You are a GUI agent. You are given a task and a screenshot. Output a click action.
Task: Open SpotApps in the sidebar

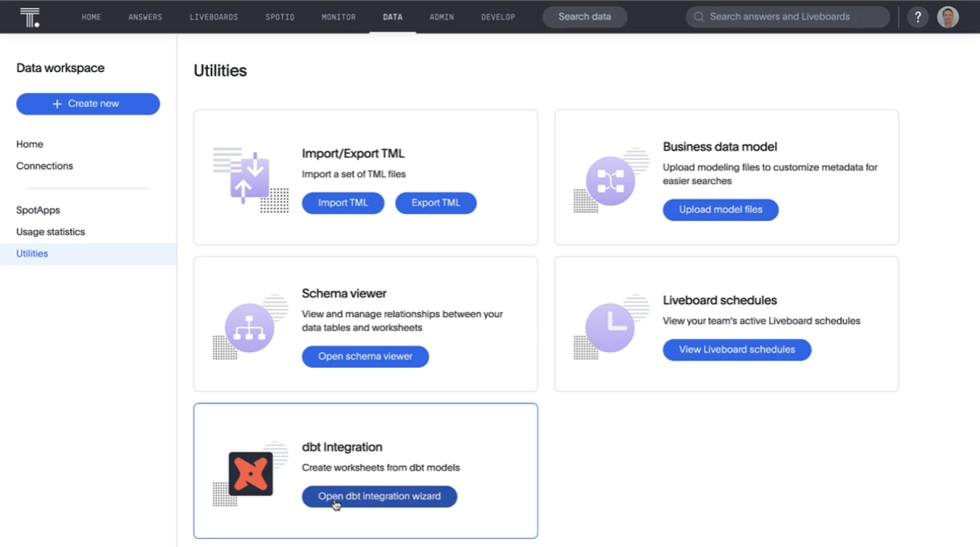[38, 210]
